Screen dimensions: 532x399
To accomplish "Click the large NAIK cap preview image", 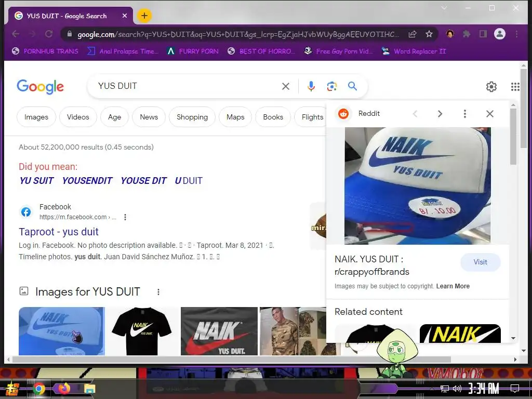I will pos(417,186).
